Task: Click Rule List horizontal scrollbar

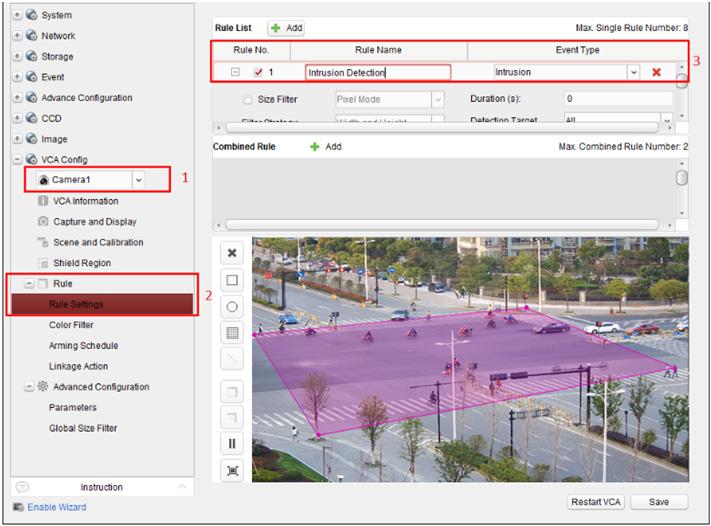Action: 442,128
